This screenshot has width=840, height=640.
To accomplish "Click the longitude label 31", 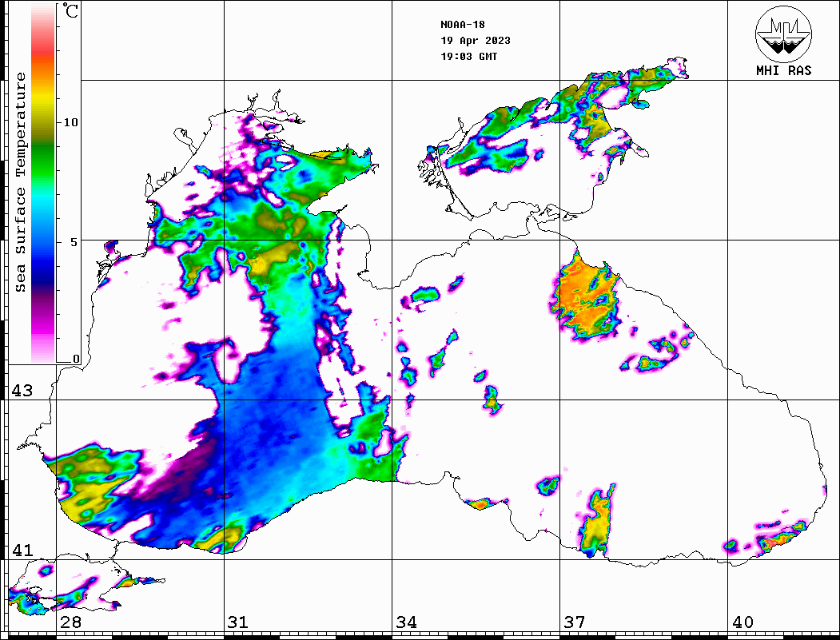I will point(237,622).
